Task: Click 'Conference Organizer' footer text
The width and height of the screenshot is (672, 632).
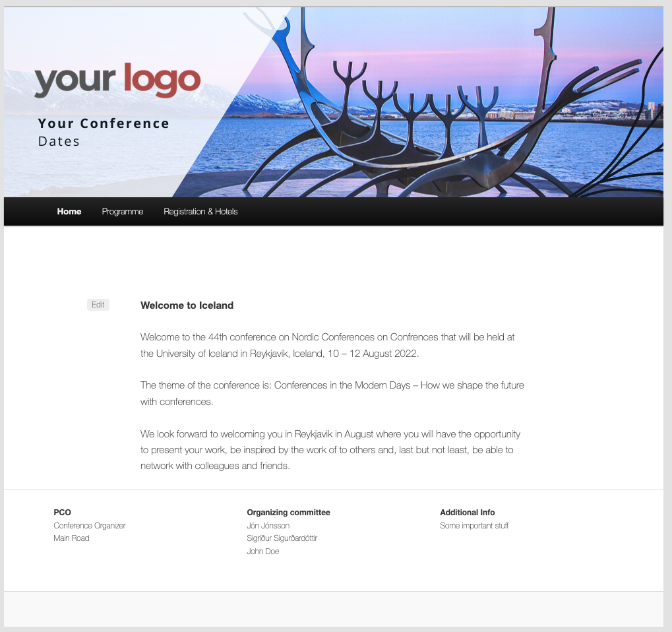Action: (90, 526)
